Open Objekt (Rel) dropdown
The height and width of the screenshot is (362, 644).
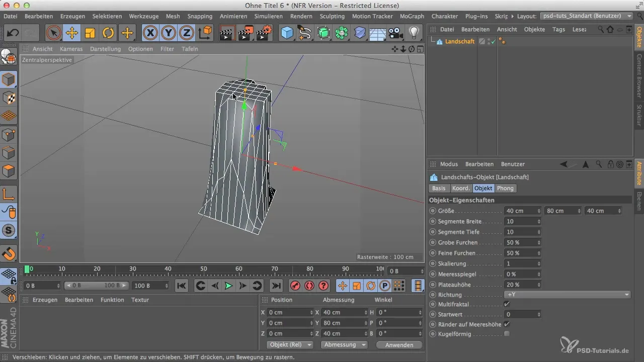point(289,345)
